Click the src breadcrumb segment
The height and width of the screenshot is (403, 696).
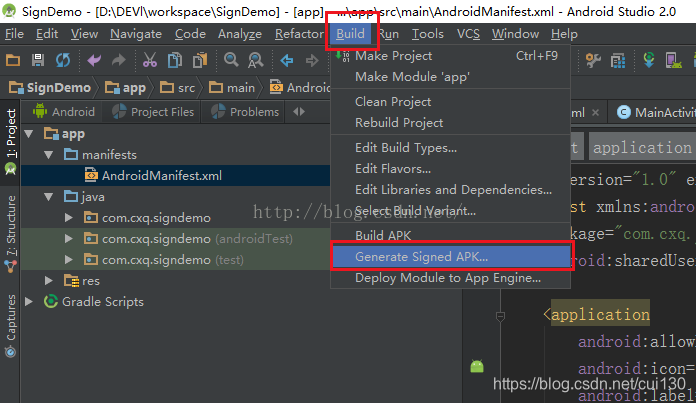coord(178,88)
